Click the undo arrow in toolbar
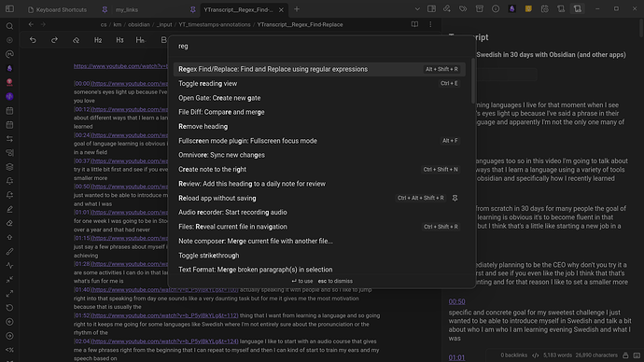The image size is (644, 362). tap(33, 40)
